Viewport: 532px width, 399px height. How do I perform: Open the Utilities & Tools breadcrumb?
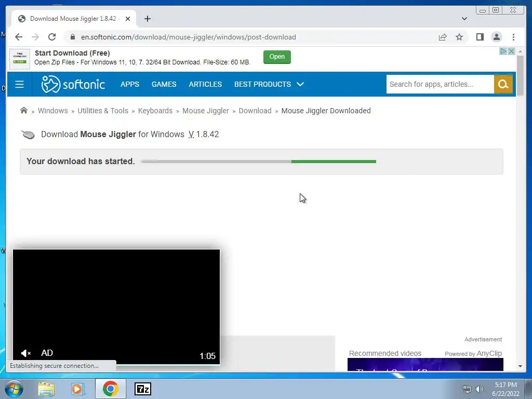click(x=103, y=111)
